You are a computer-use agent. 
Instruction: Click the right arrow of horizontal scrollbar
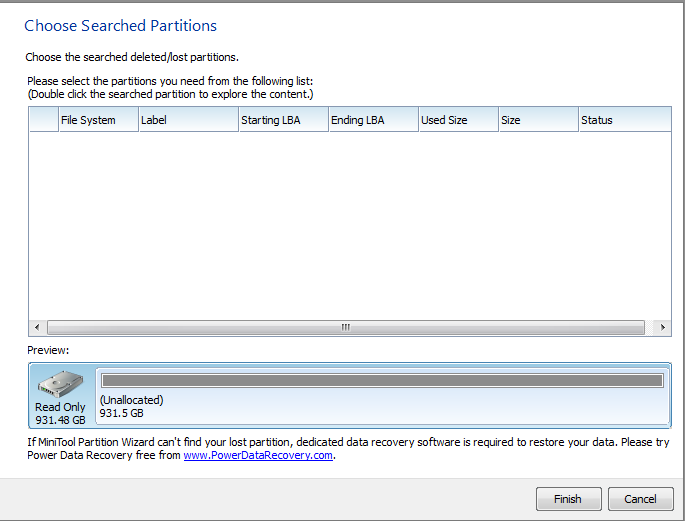coord(663,327)
